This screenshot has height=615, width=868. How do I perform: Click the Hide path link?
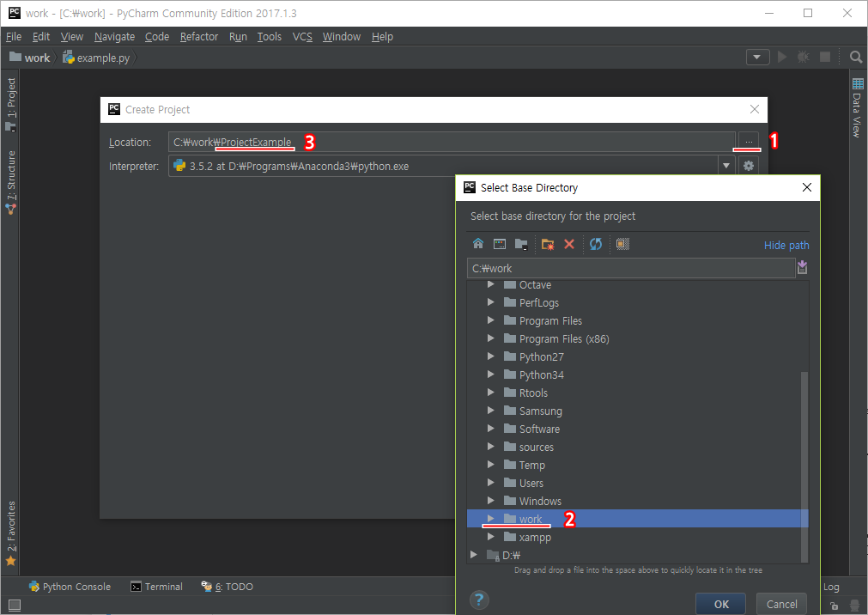point(786,246)
